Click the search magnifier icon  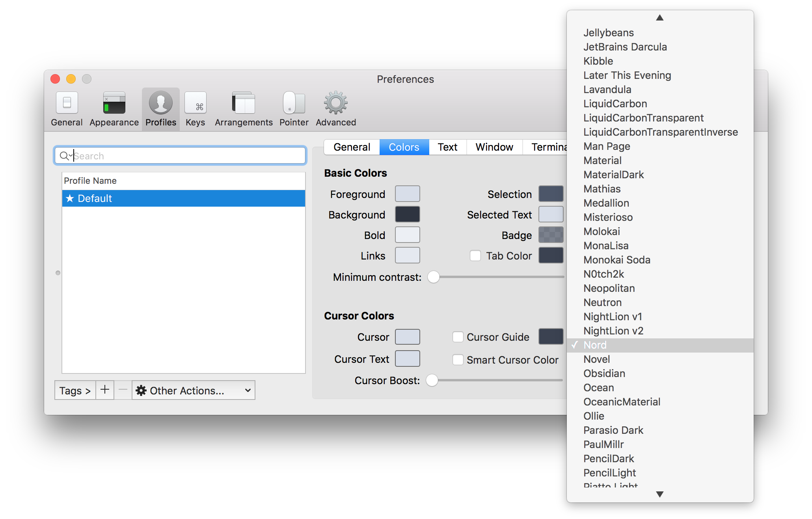coord(64,156)
